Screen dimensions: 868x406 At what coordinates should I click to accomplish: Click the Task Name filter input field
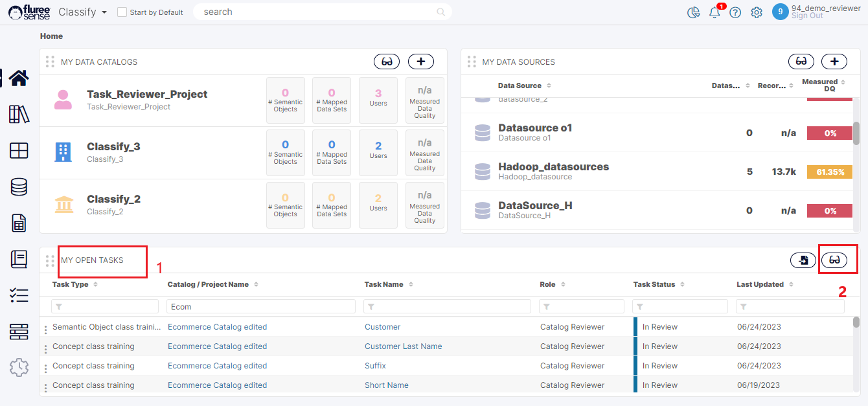click(448, 307)
